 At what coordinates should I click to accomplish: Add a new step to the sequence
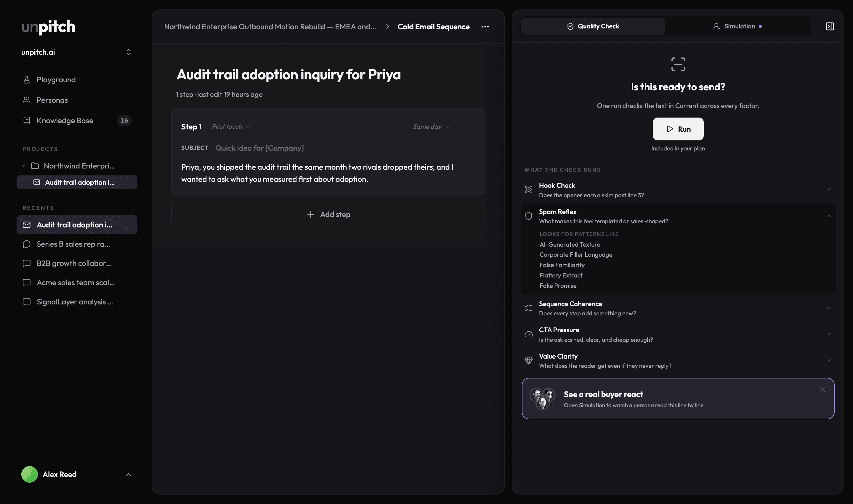coord(328,214)
